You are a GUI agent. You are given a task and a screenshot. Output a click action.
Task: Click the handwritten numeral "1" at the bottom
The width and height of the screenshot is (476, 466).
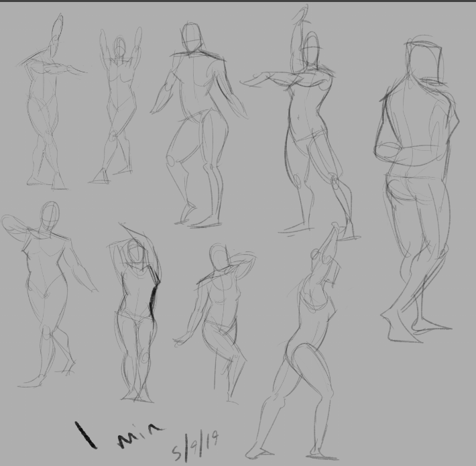[86, 434]
